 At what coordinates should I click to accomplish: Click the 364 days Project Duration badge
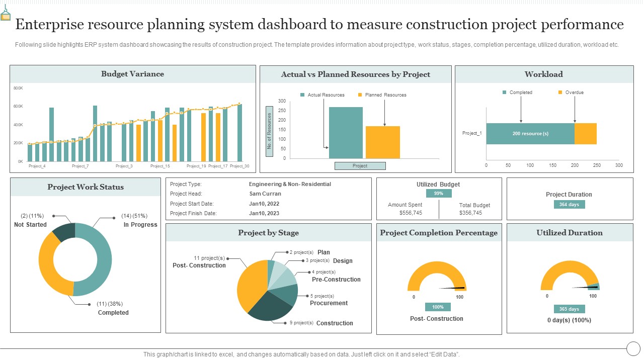pyautogui.click(x=570, y=204)
